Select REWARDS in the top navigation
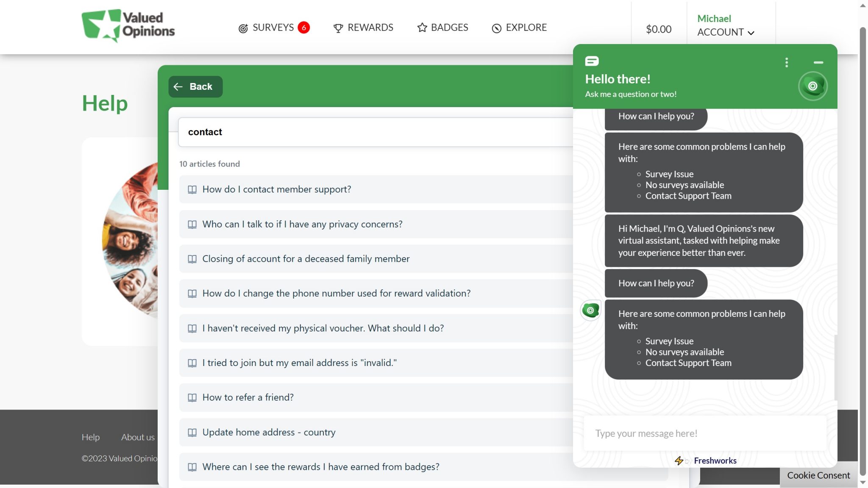This screenshot has height=488, width=868. click(x=370, y=27)
